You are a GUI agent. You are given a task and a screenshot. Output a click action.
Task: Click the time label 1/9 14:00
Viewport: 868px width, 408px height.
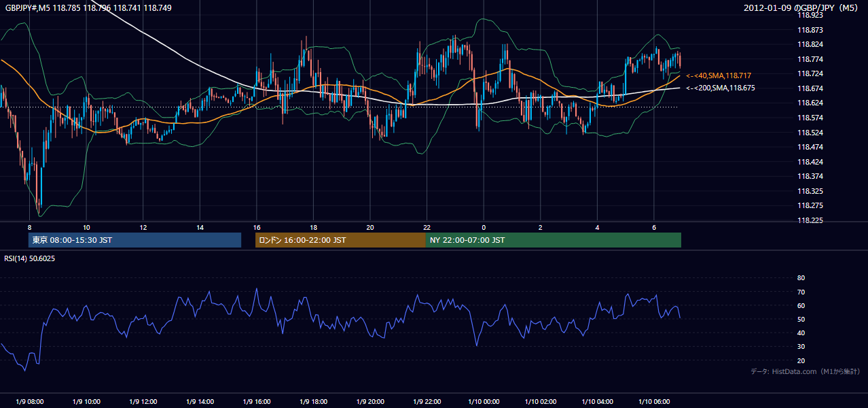click(200, 401)
